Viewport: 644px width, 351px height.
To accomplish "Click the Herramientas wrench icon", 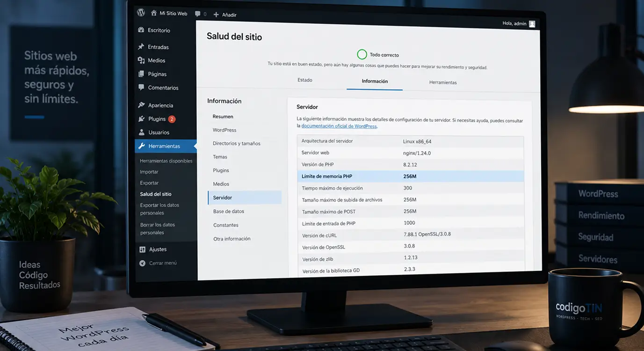I will click(142, 146).
